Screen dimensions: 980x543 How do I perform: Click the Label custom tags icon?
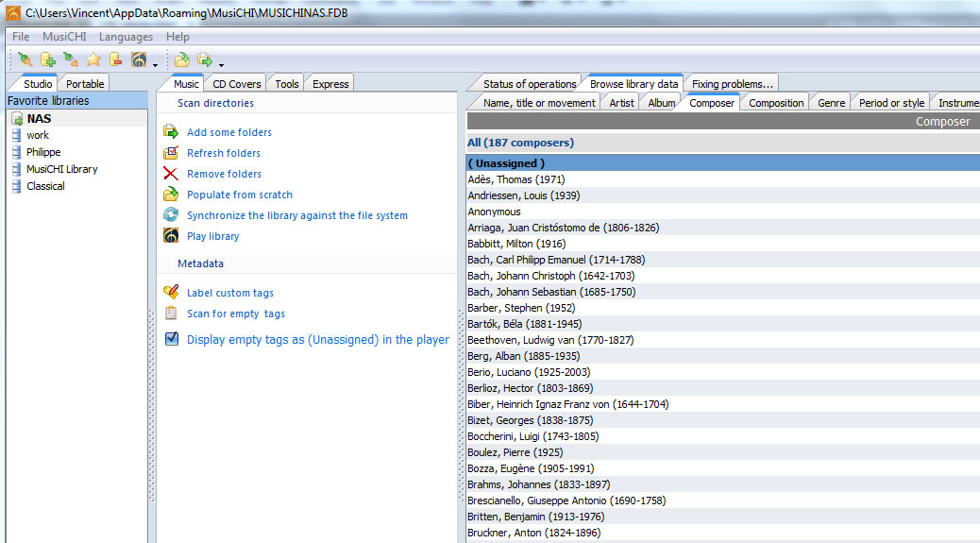click(x=171, y=293)
